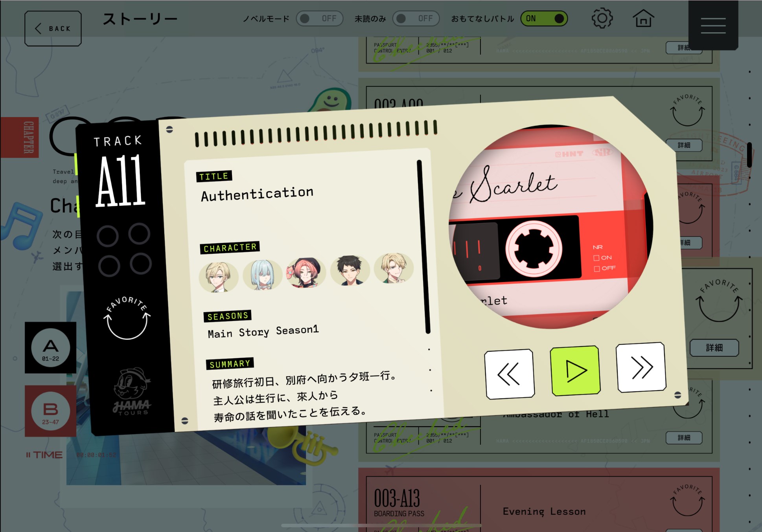Select chapter section B 23~47
Image resolution: width=762 pixels, height=532 pixels.
(51, 411)
